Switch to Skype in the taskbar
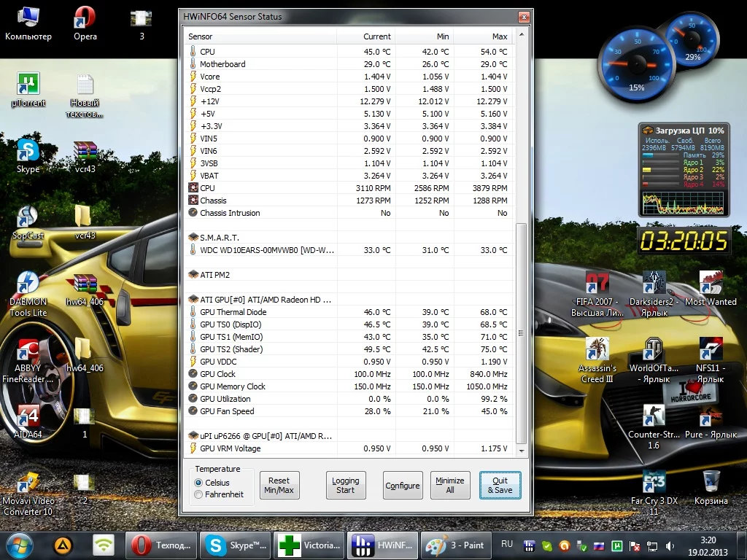The width and height of the screenshot is (747, 560). coord(236,545)
